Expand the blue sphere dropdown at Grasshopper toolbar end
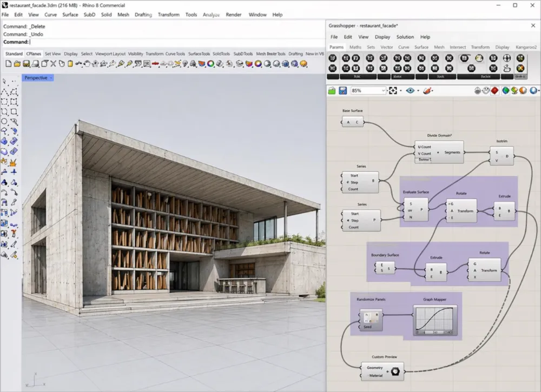 click(x=539, y=91)
